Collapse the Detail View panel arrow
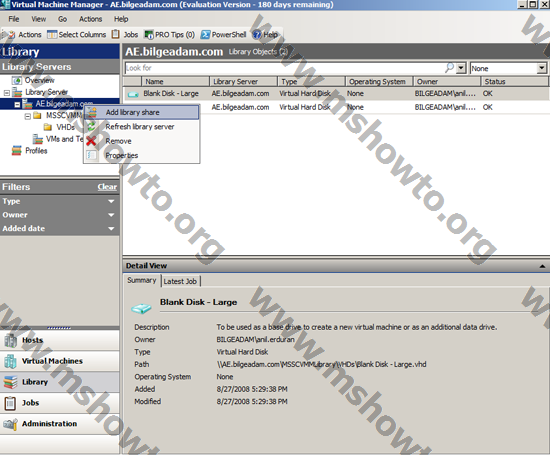Screen dimensions: 550x455 click(542, 266)
